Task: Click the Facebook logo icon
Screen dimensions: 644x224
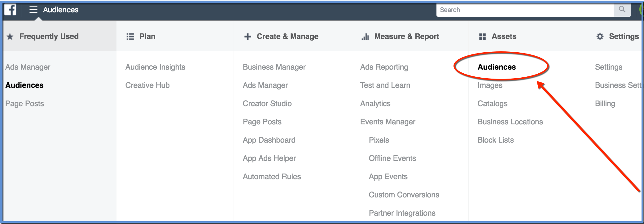Action: pyautogui.click(x=10, y=10)
